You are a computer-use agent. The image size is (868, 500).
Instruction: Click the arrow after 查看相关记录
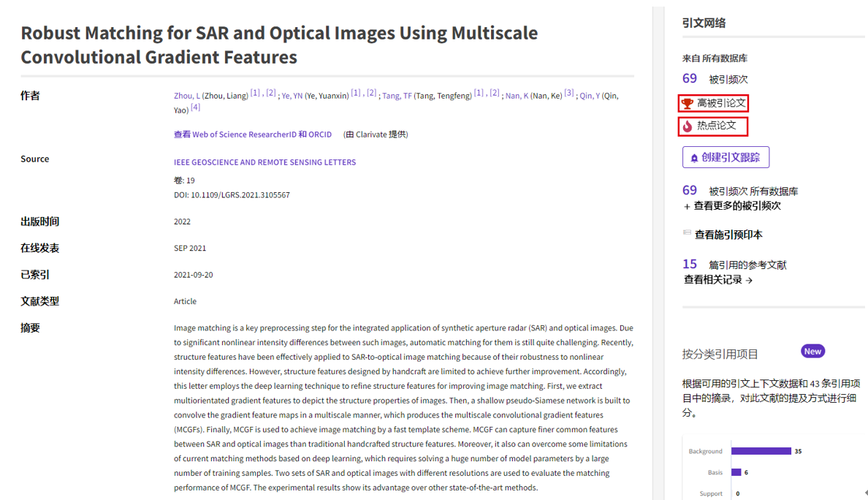[749, 280]
